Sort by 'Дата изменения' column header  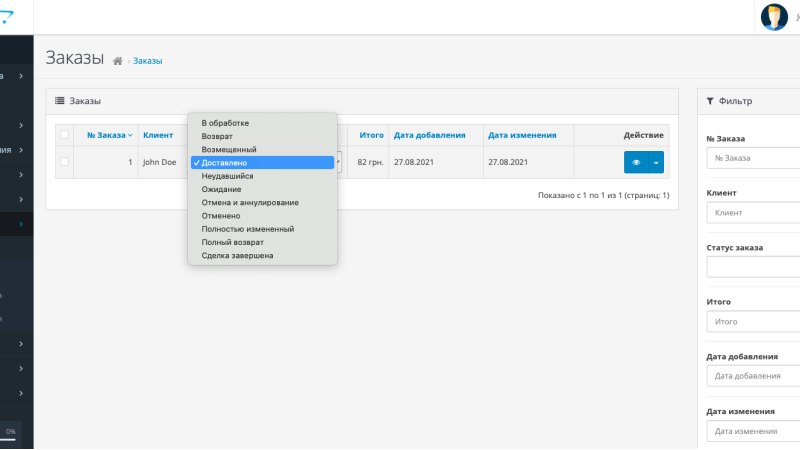(x=522, y=135)
